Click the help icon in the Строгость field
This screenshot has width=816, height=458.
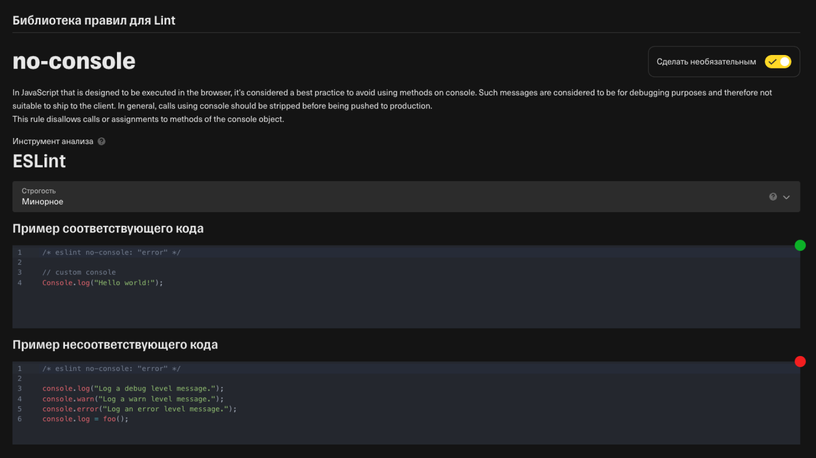[773, 197]
